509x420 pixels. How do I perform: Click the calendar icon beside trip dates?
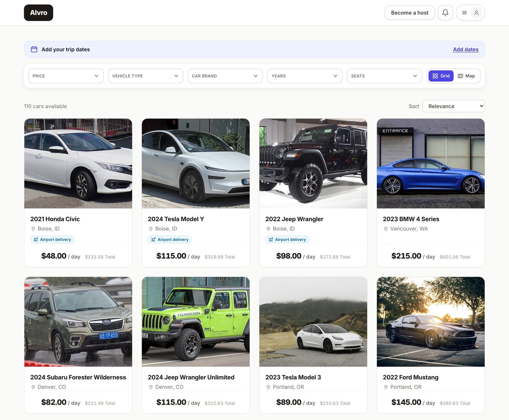pos(34,49)
